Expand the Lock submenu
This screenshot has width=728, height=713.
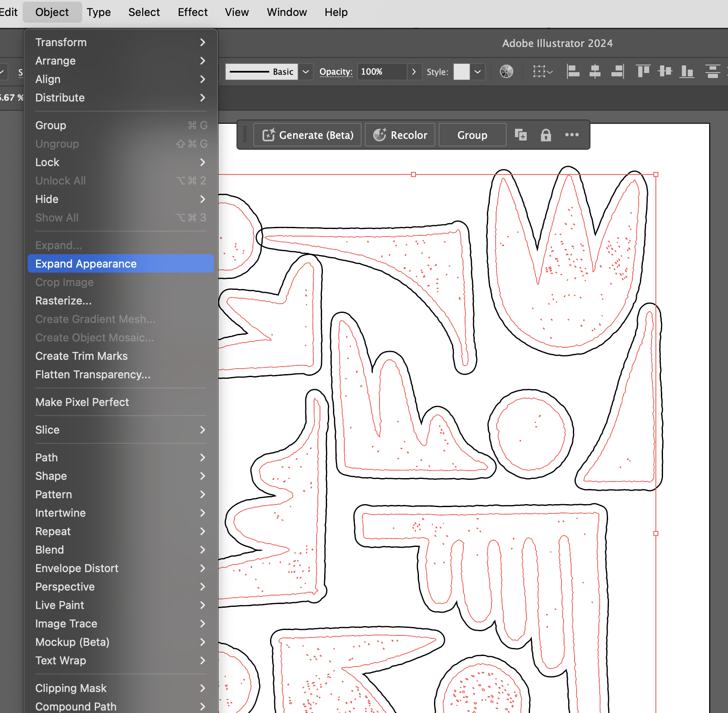point(121,162)
